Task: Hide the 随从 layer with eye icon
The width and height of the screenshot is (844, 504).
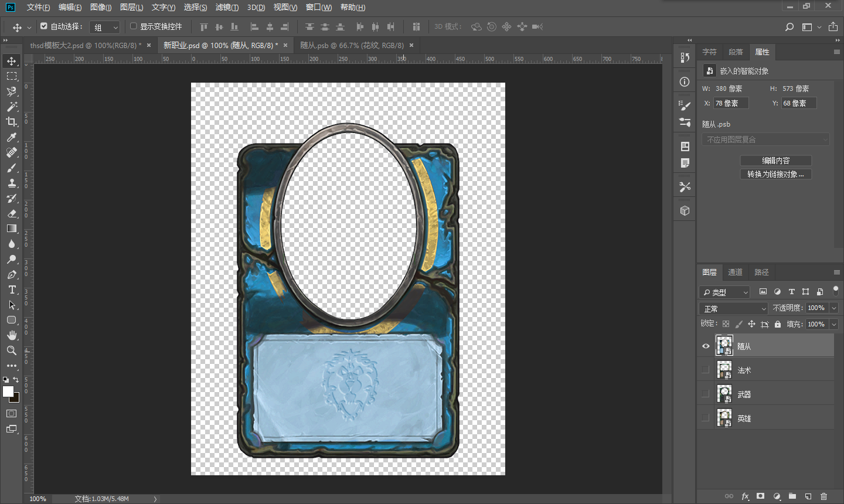Action: 706,346
